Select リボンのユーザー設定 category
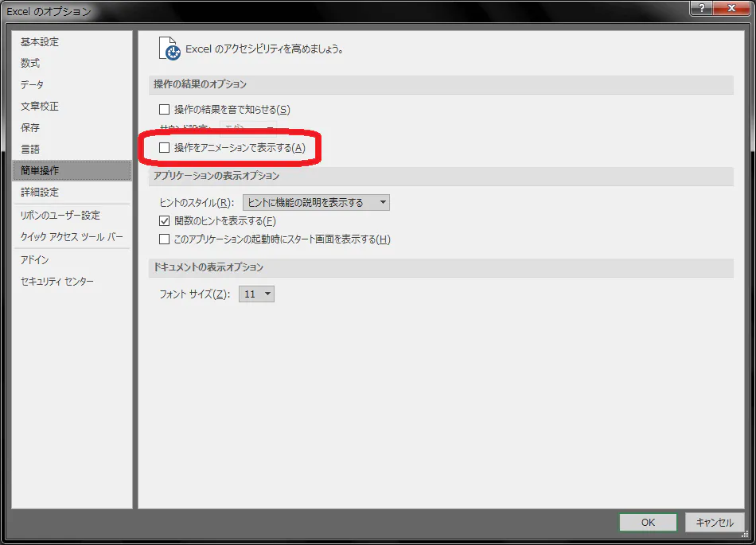The image size is (756, 545). (60, 216)
